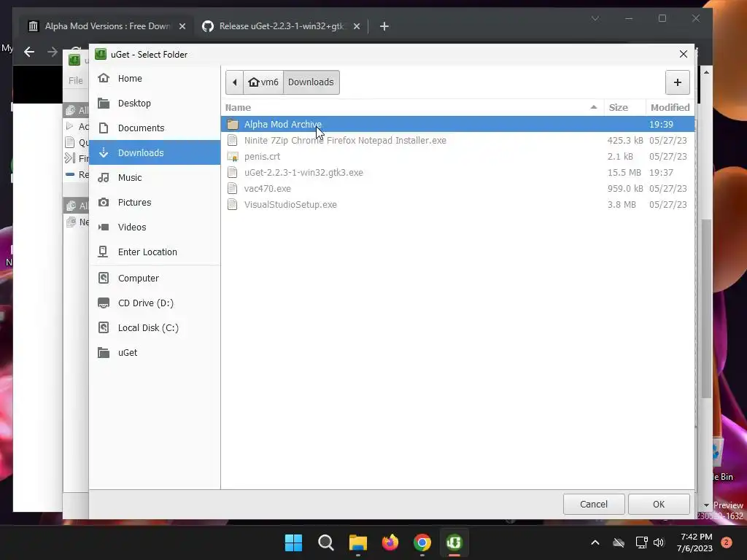Click Downloads segment in the path bar

tap(311, 82)
